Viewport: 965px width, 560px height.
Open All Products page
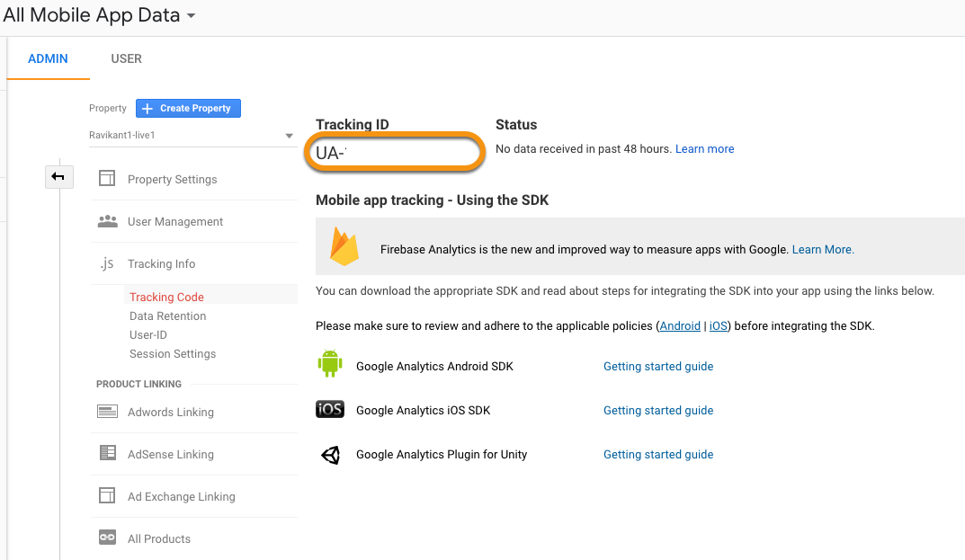(159, 539)
